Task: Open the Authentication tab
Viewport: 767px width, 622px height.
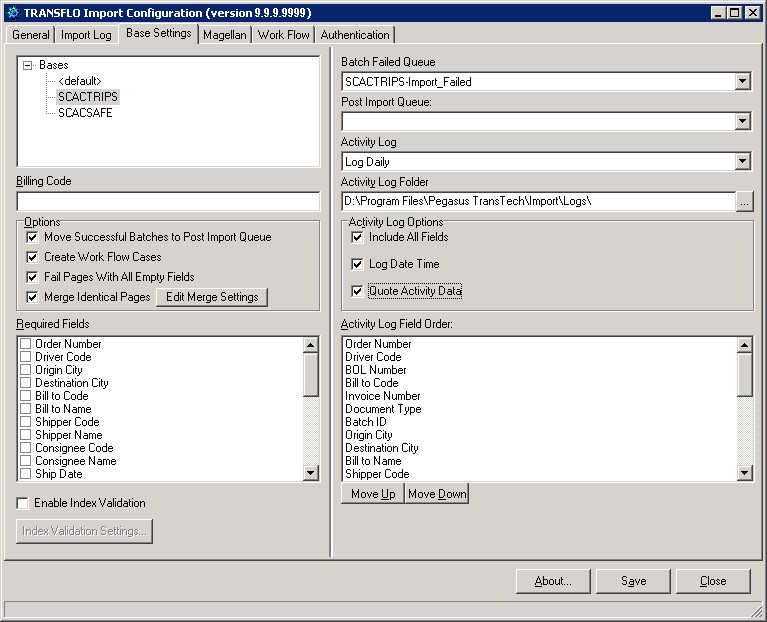Action: [x=355, y=35]
